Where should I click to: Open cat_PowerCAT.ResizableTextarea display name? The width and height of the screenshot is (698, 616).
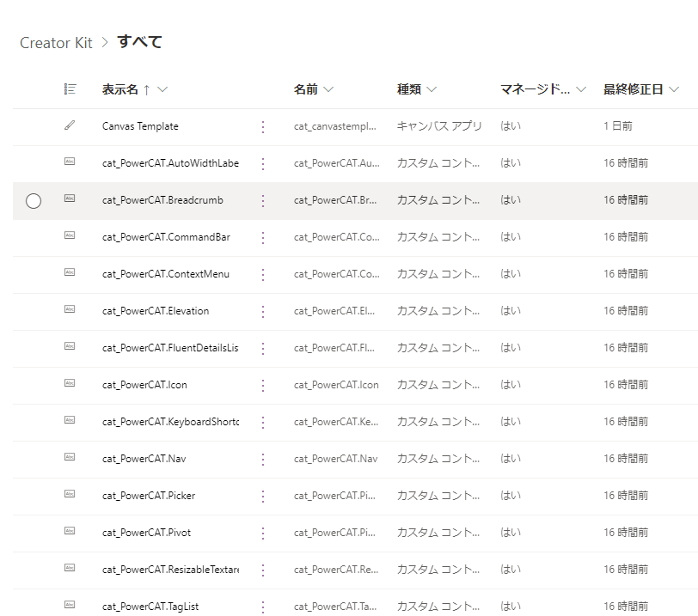(x=170, y=570)
